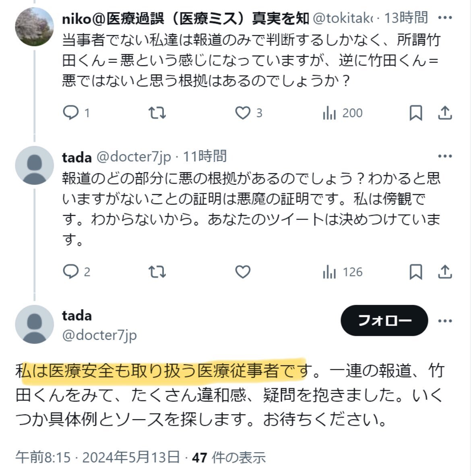The width and height of the screenshot is (471, 476).
Task: Bookmark tada's 11時間 tweet
Action: (415, 271)
